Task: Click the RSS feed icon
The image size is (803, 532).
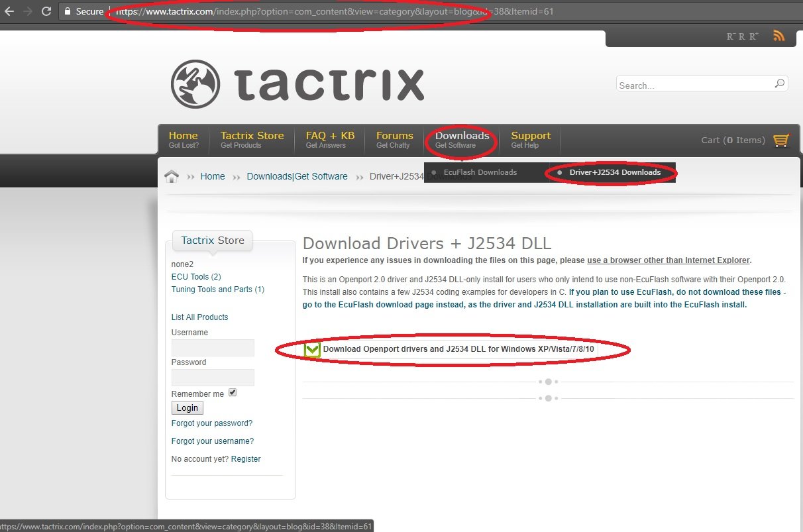Action: pyautogui.click(x=779, y=36)
